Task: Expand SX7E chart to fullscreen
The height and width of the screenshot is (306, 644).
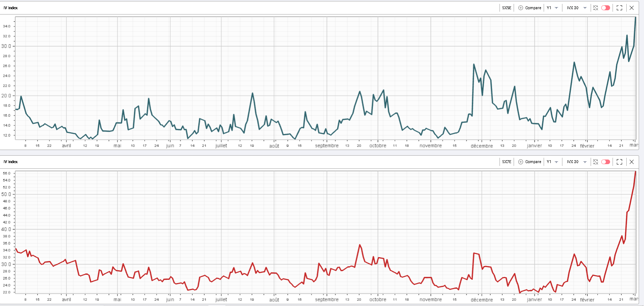Action: (x=619, y=162)
